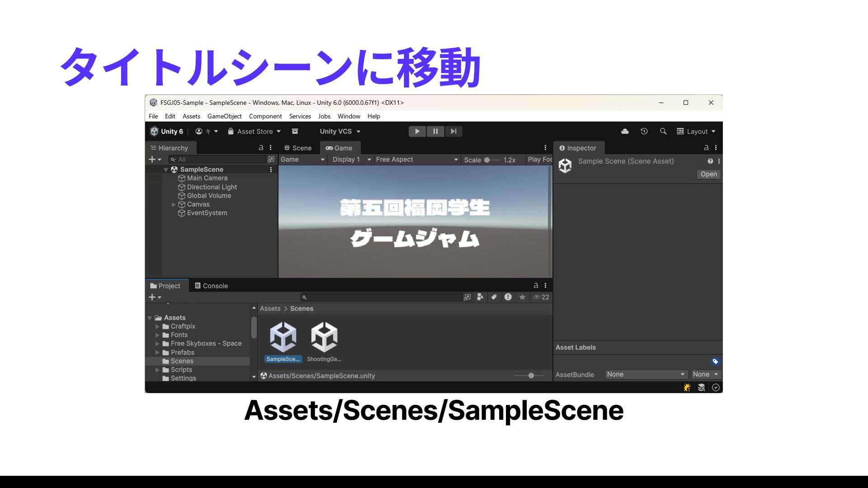Expand the Canvas object in Hierarchy
This screenshot has height=488, width=868.
click(x=173, y=205)
